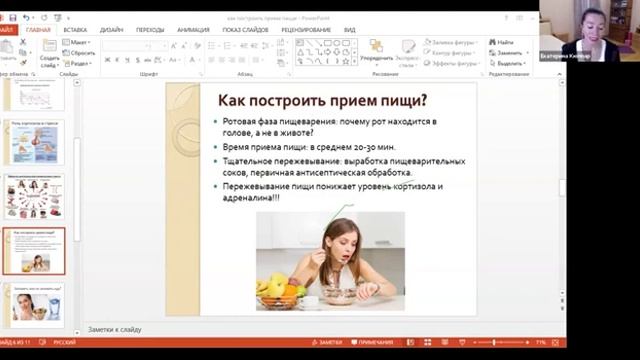640x360 pixels.
Task: Apply italic formatting (К)
Action: (117, 60)
